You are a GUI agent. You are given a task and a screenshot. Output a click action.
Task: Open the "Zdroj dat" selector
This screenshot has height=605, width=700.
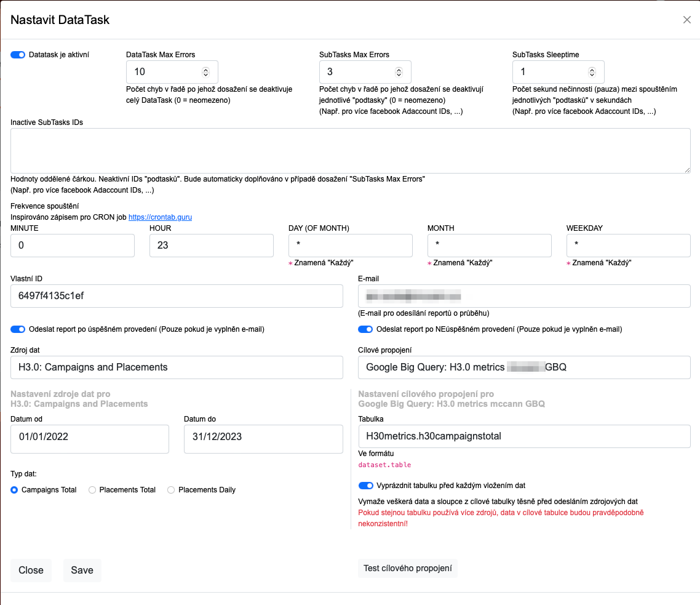[x=177, y=367]
